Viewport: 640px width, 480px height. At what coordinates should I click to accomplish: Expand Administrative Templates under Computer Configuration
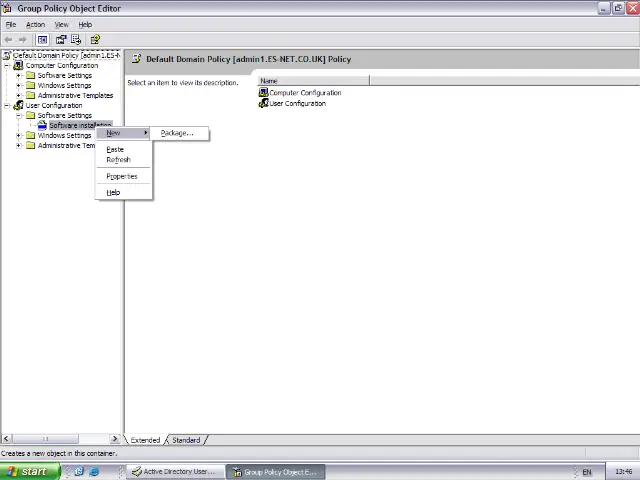tap(19, 96)
